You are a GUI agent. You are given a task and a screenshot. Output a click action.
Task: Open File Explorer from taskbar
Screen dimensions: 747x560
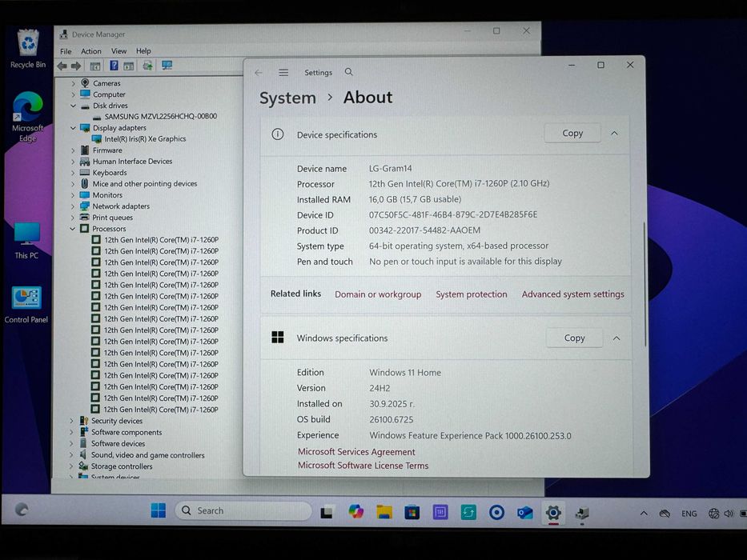pos(384,512)
